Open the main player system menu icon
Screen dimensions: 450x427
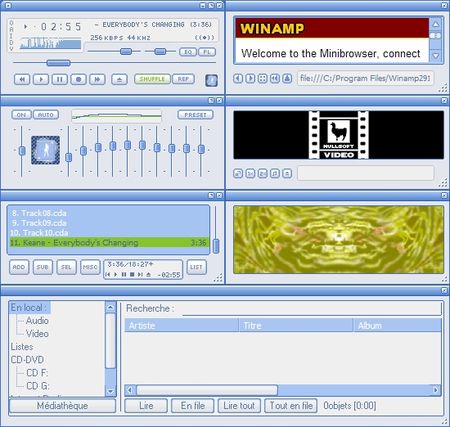[8, 5]
